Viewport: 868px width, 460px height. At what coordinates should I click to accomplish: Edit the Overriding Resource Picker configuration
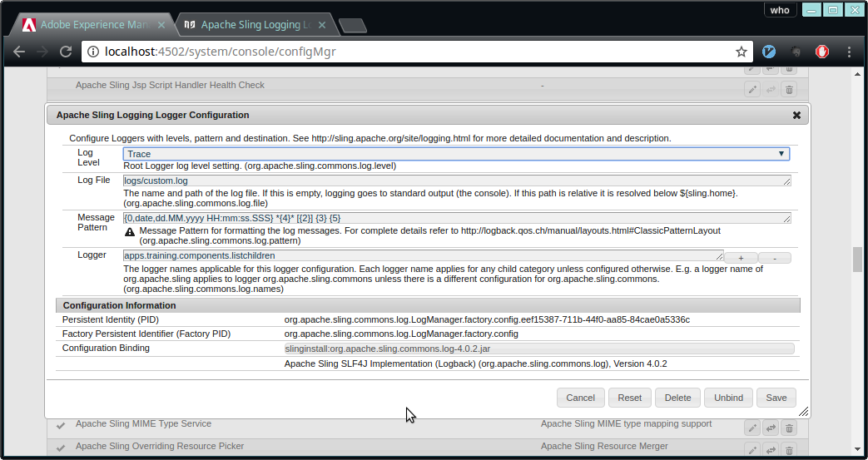click(x=751, y=450)
